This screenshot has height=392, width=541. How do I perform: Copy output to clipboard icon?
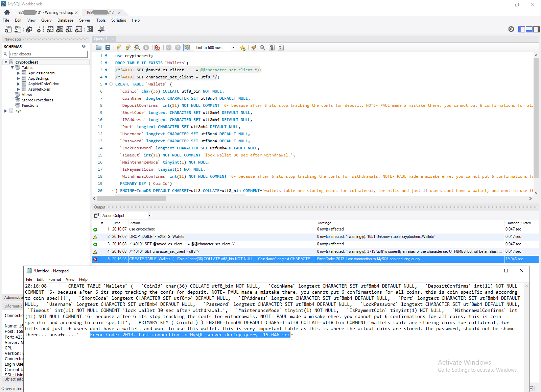96,216
